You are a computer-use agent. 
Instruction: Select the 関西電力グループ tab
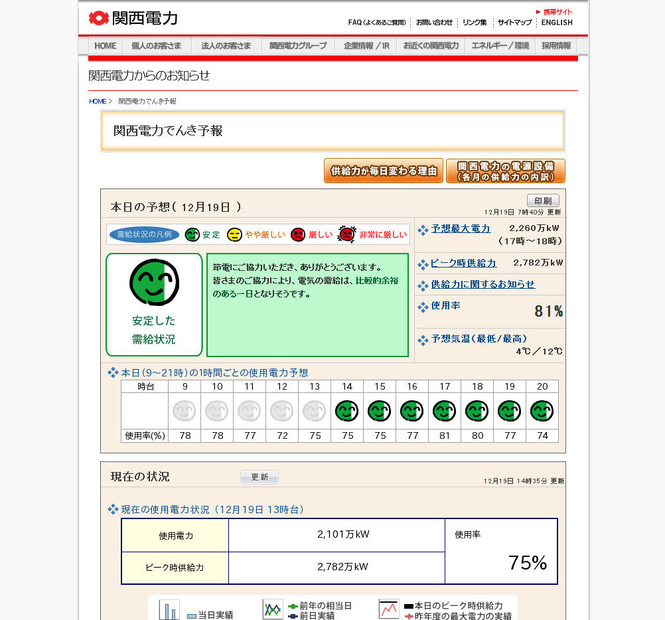(x=298, y=46)
